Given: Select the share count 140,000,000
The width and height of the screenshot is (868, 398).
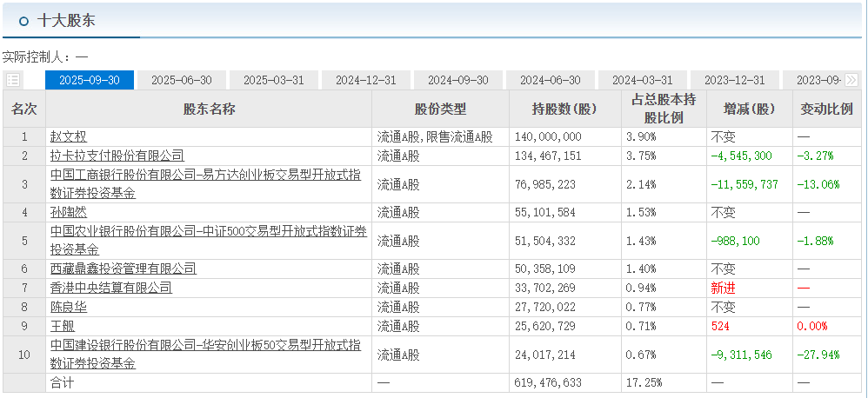Looking at the screenshot, I should (x=548, y=137).
